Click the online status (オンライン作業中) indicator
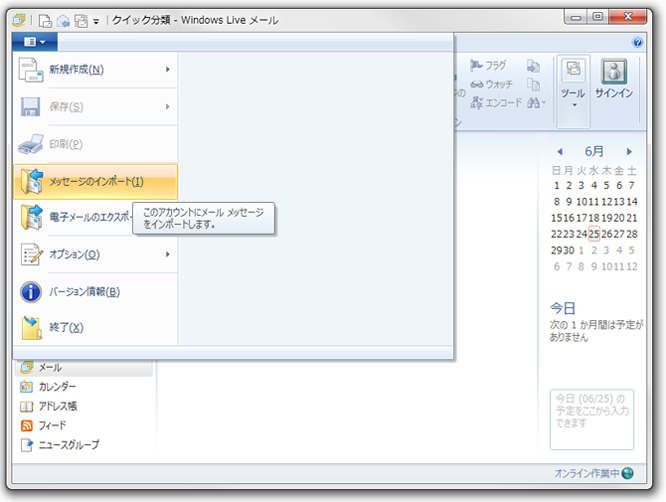 click(x=587, y=473)
